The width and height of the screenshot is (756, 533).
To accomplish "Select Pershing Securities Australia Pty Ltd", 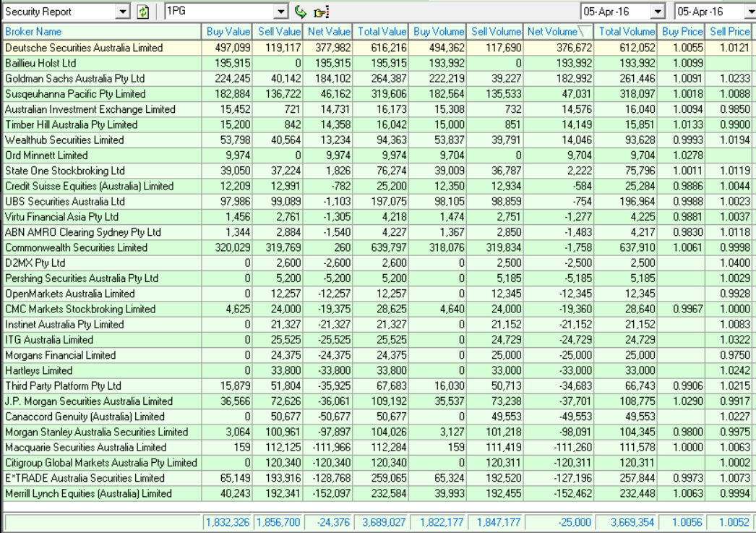I will (82, 279).
